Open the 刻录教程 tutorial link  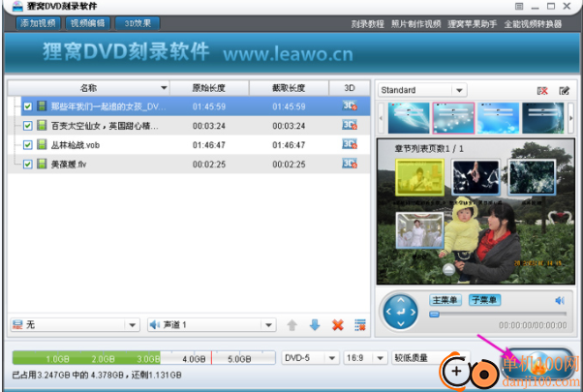tap(367, 24)
